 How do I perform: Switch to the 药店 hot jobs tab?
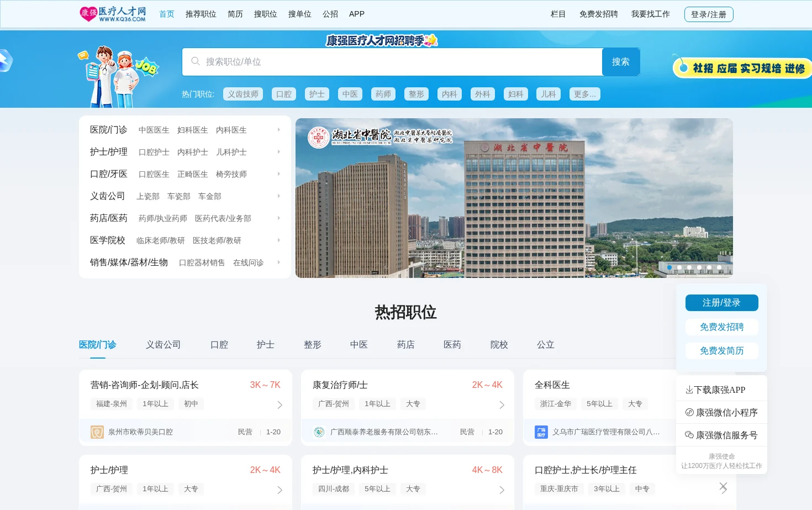tap(406, 345)
